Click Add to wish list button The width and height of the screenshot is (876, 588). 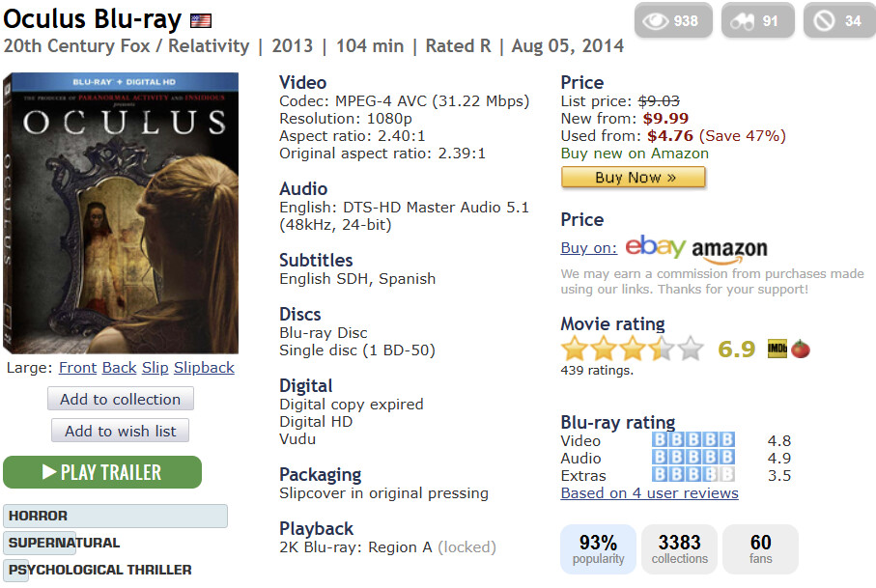[x=120, y=431]
